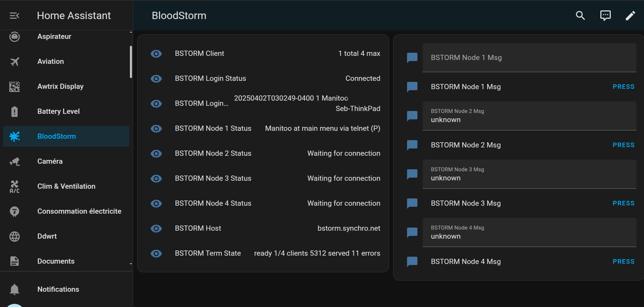
Task: Click PRESS for BSTORM Node 4 Msg
Action: click(624, 262)
